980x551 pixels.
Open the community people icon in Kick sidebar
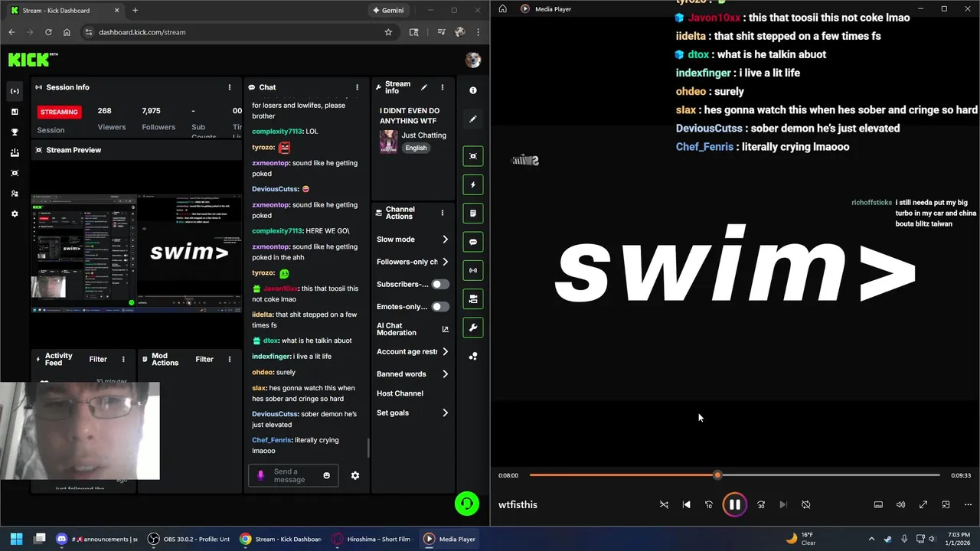tap(15, 194)
